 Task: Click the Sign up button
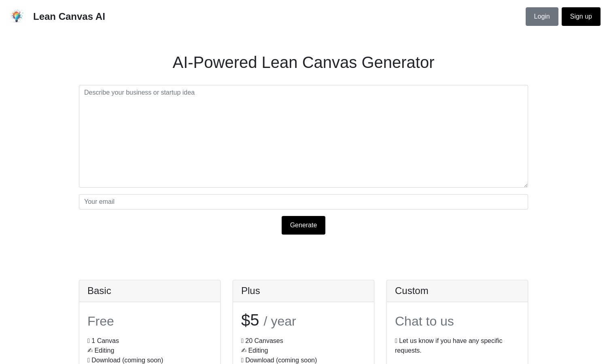(581, 17)
